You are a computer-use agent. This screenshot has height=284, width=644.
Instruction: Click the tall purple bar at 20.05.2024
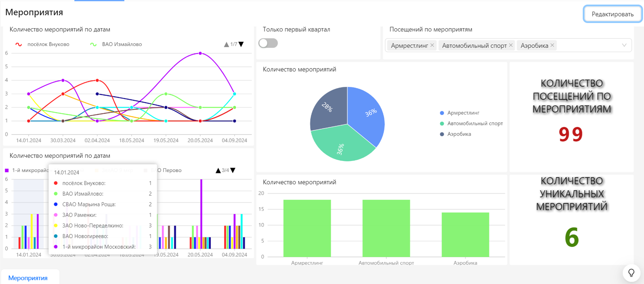click(x=201, y=214)
